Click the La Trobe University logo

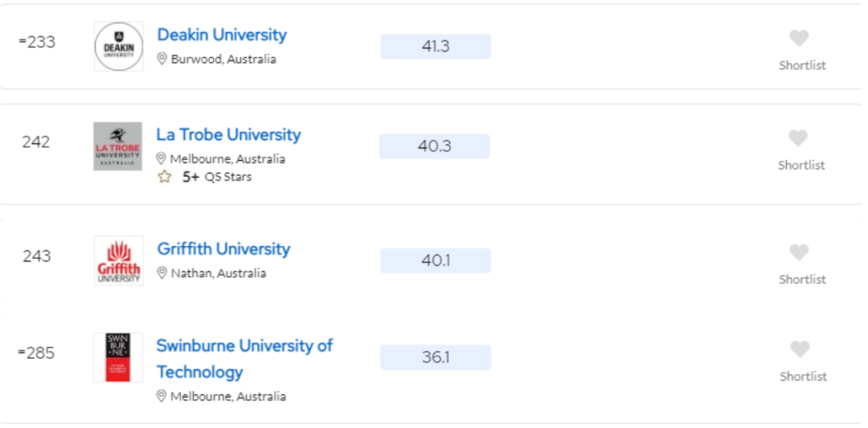[x=117, y=146]
